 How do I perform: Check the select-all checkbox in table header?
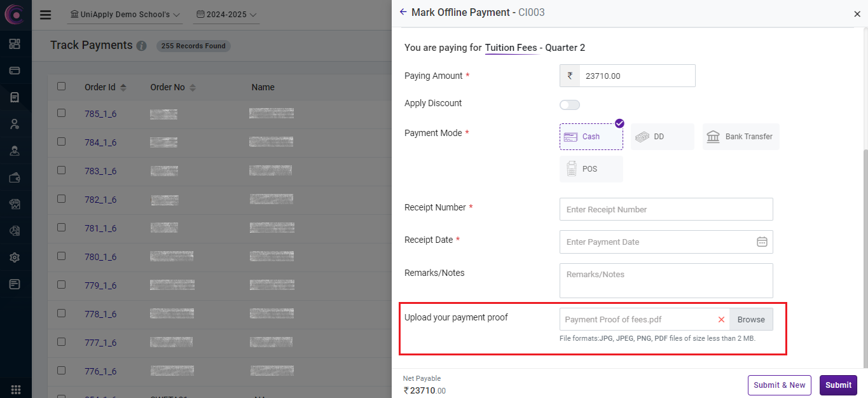[x=61, y=86]
